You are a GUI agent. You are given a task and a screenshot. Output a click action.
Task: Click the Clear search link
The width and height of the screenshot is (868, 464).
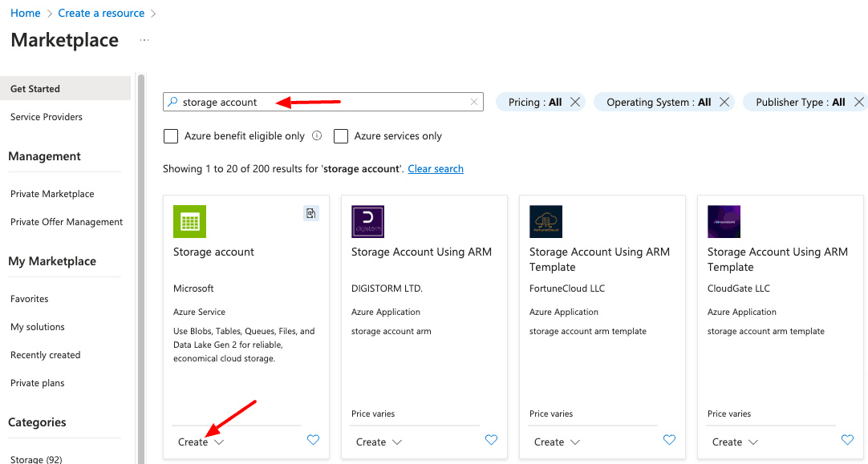point(436,168)
